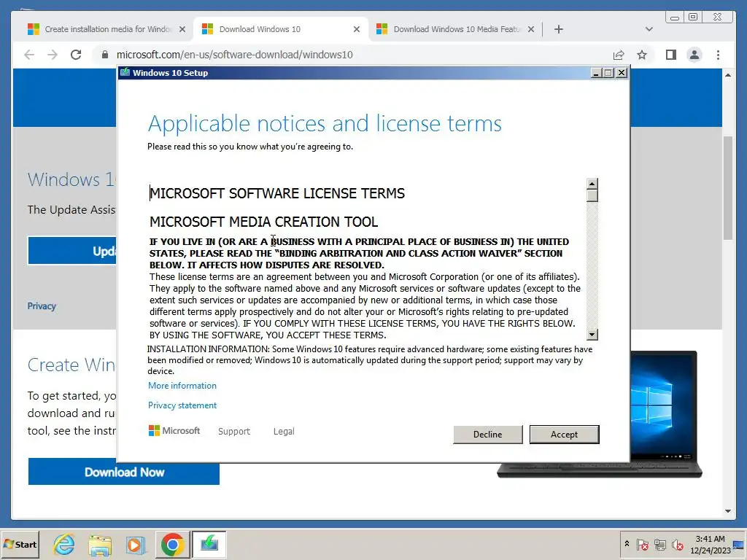This screenshot has height=560, width=747.
Task: Click the Update button on the web page
Action: click(72, 251)
